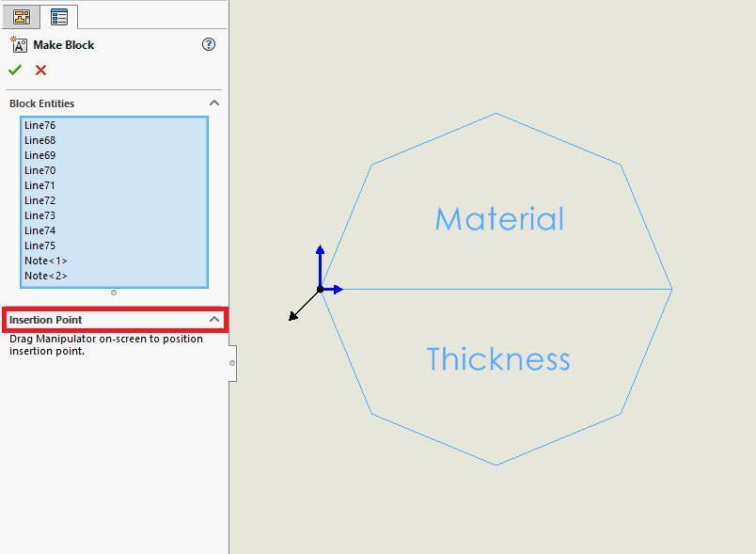Confirm Make Block with green checkmark

[15, 70]
